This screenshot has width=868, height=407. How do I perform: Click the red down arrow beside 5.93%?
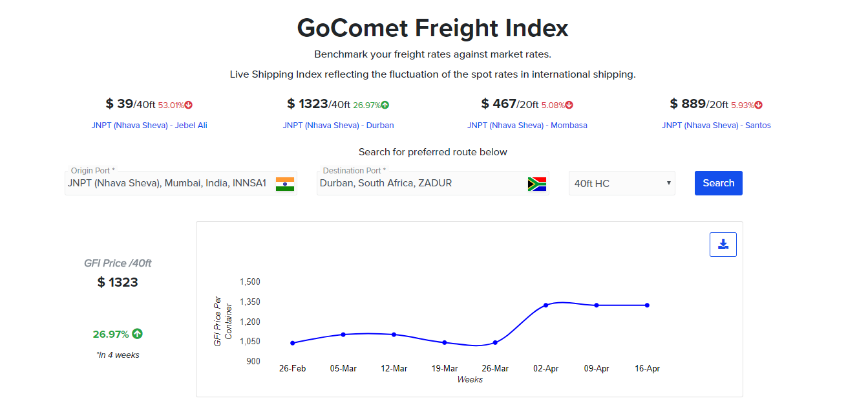coord(757,103)
